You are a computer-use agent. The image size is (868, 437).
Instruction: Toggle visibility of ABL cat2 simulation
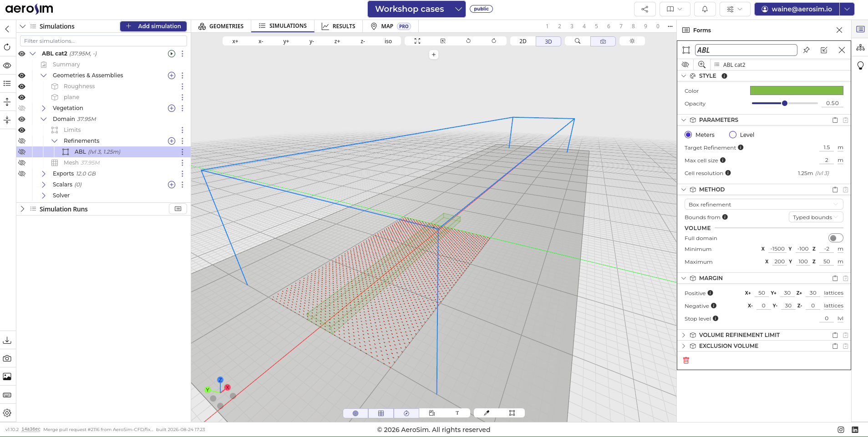[22, 54]
